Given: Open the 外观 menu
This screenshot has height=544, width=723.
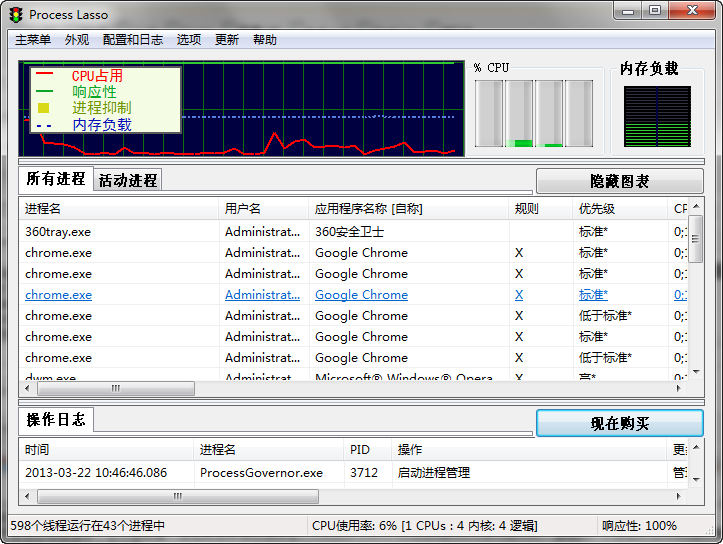Looking at the screenshot, I should [77, 40].
